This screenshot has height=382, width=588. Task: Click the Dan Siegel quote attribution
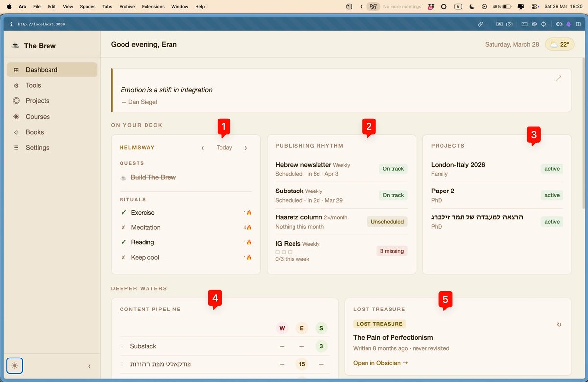click(139, 102)
